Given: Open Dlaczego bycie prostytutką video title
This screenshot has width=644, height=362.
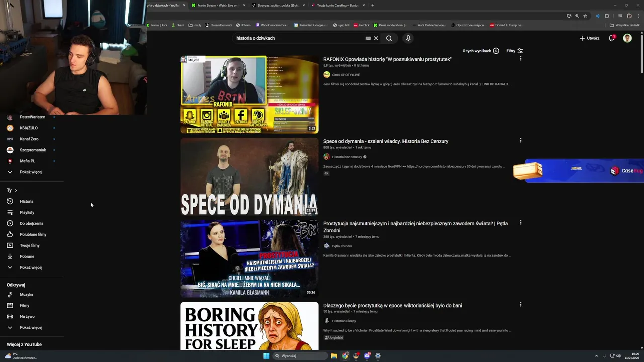Looking at the screenshot, I should point(392,305).
